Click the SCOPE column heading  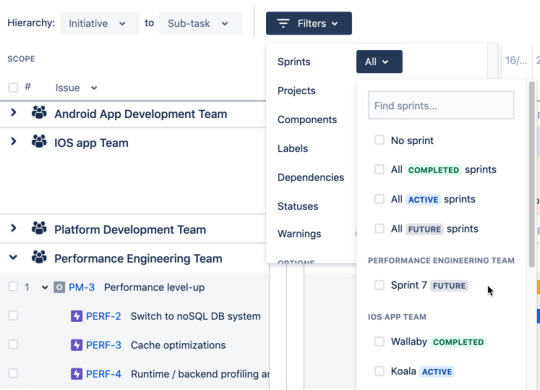click(x=21, y=59)
